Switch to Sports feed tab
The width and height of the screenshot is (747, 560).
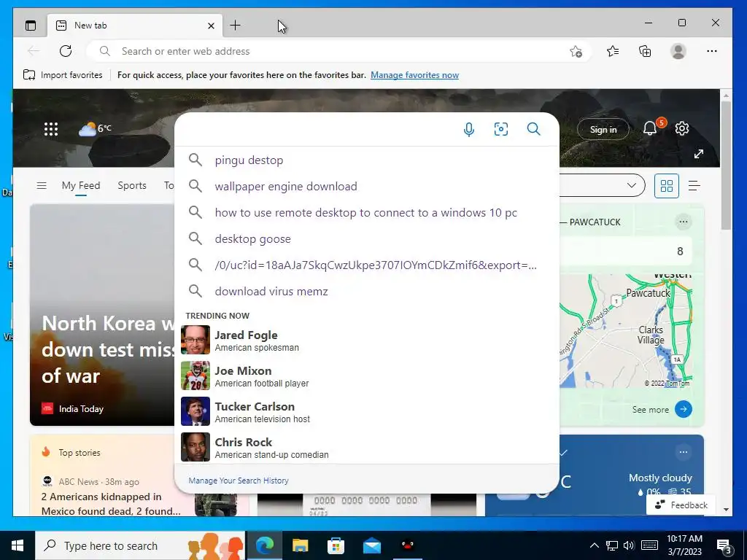pyautogui.click(x=132, y=186)
